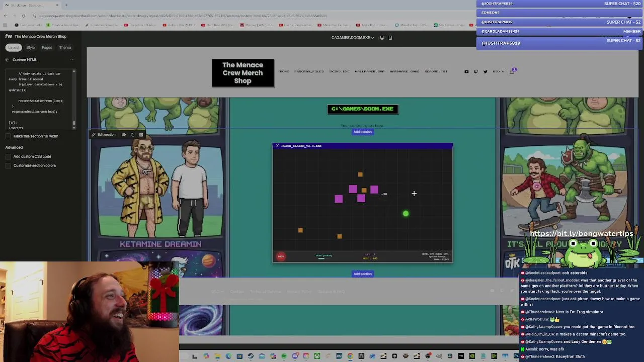Viewport: 644px width, 362px height.
Task: Check Add custom CSS code
Action: pos(9,156)
